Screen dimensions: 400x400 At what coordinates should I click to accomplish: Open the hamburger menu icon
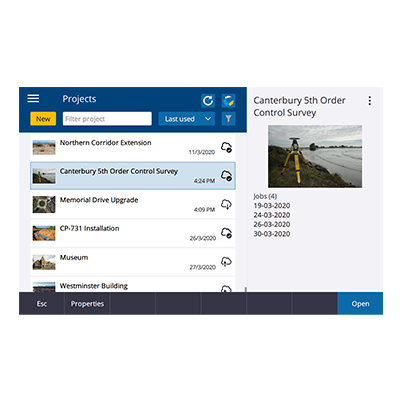pos(33,98)
